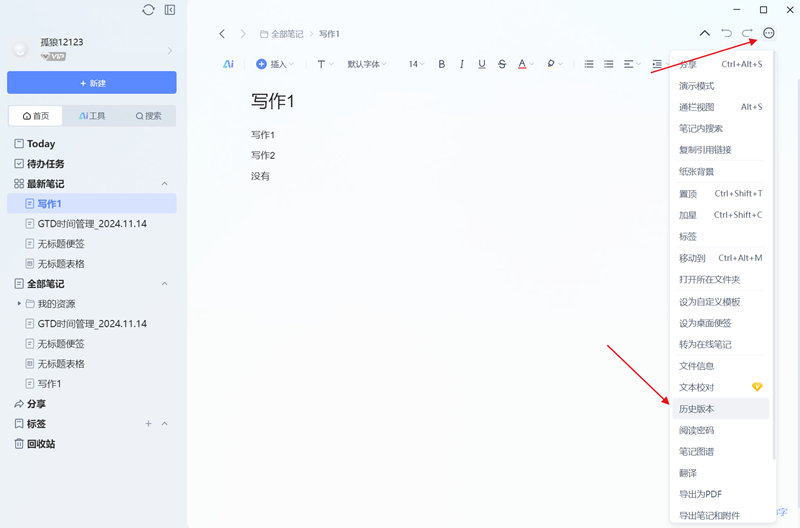This screenshot has width=800, height=528.
Task: Open the text alignment options
Action: click(x=632, y=64)
